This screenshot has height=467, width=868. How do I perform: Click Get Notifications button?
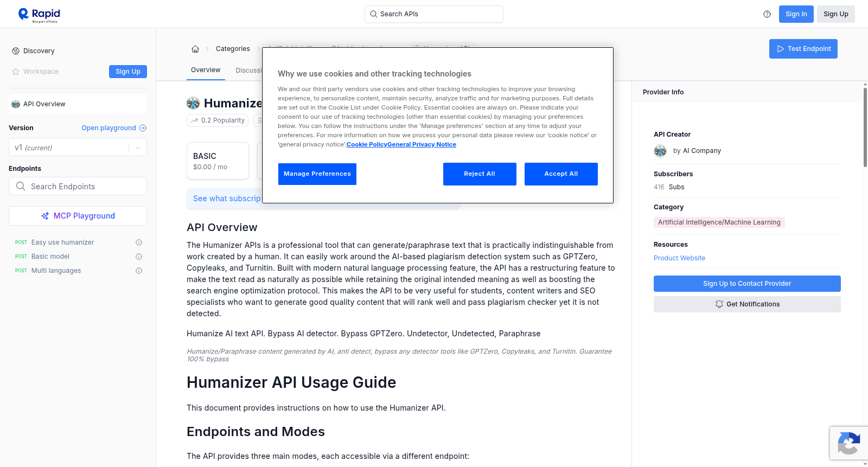[x=747, y=304]
